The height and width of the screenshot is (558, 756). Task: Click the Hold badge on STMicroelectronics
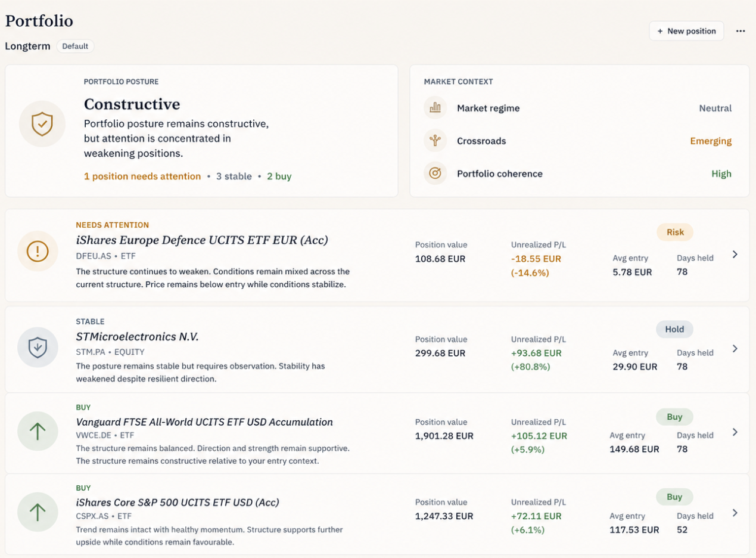click(674, 329)
